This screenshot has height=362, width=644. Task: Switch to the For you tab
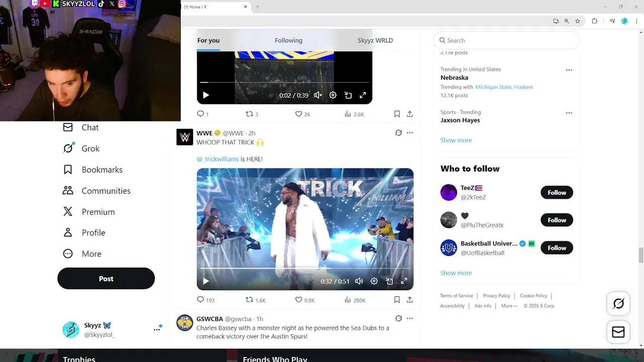click(x=208, y=40)
